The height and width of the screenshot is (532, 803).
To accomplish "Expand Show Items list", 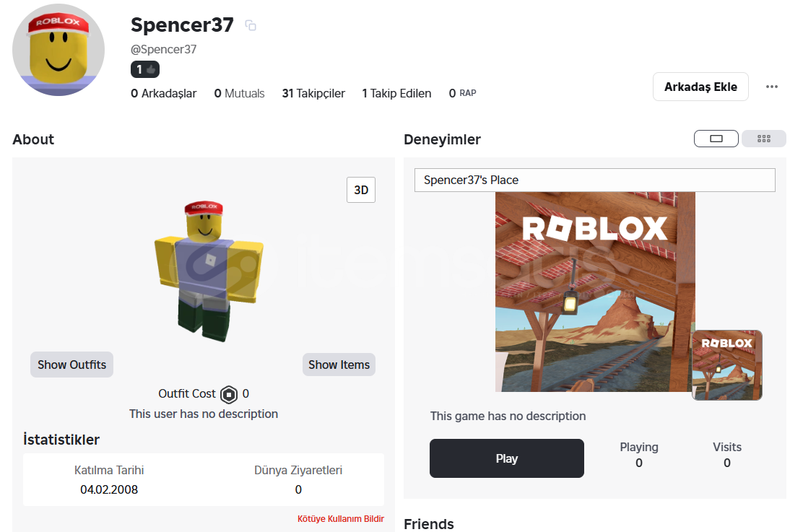I will pyautogui.click(x=339, y=365).
